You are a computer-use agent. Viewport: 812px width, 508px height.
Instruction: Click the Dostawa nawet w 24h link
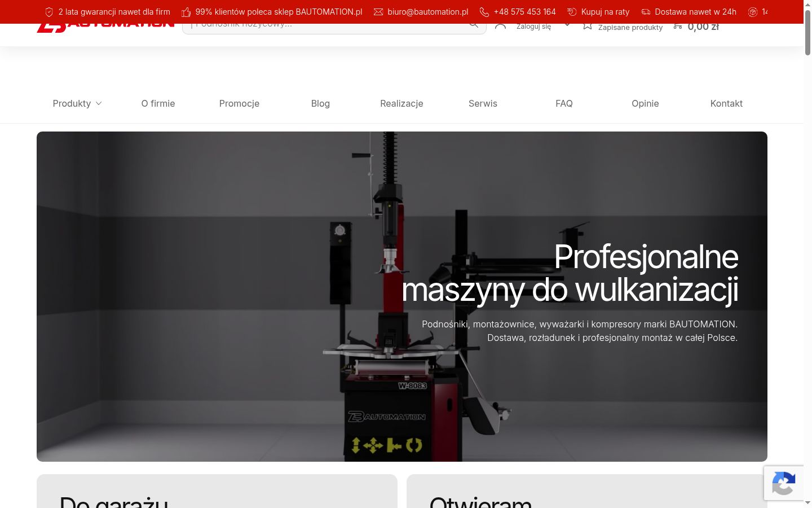tap(695, 12)
